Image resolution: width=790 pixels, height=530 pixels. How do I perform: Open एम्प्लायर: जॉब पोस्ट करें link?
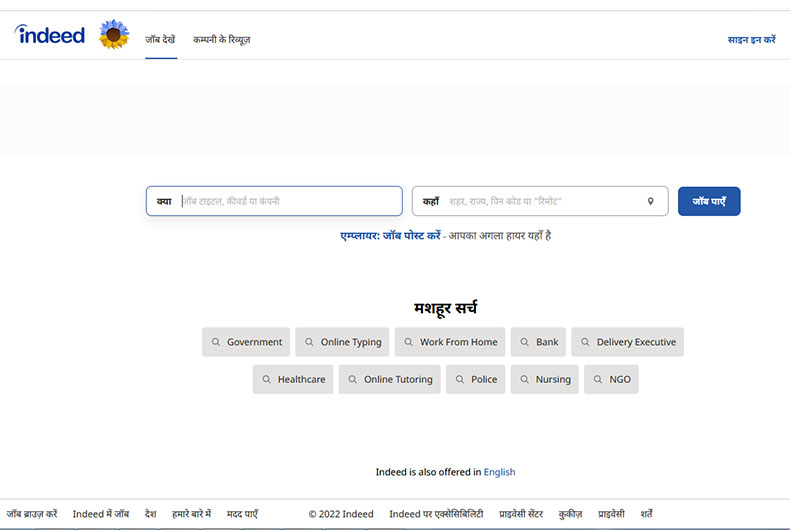390,236
